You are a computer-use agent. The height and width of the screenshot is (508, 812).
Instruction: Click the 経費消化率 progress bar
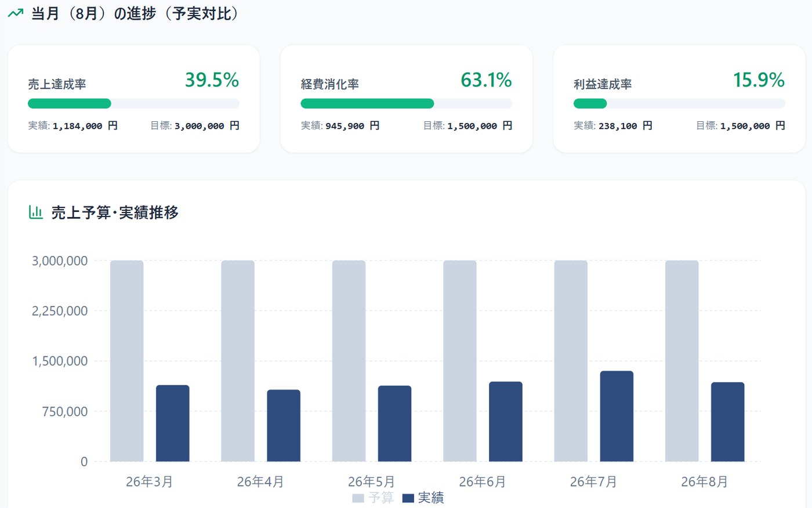point(406,103)
